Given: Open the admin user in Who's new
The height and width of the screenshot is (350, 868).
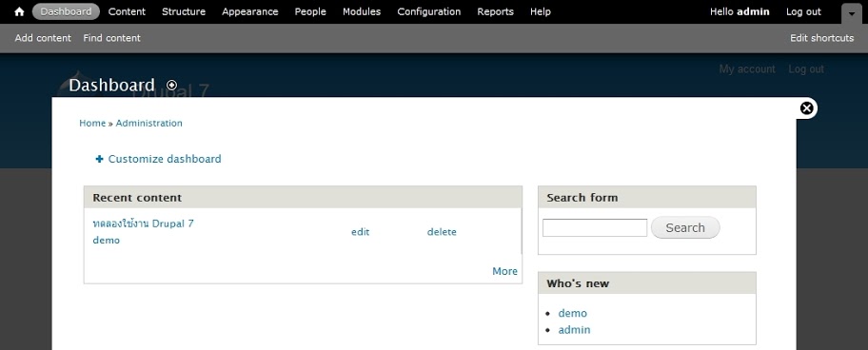Looking at the screenshot, I should coord(574,330).
